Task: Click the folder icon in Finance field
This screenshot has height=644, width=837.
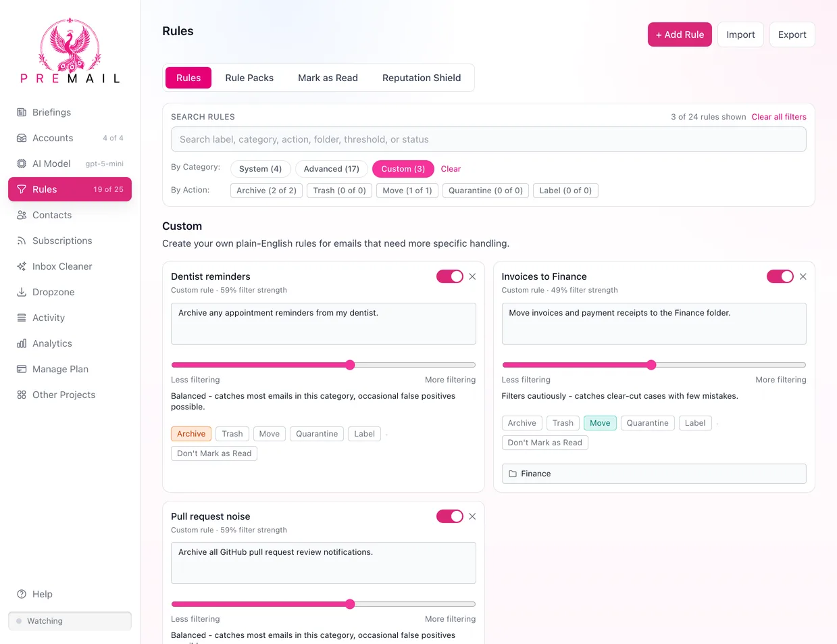Action: coord(513,474)
